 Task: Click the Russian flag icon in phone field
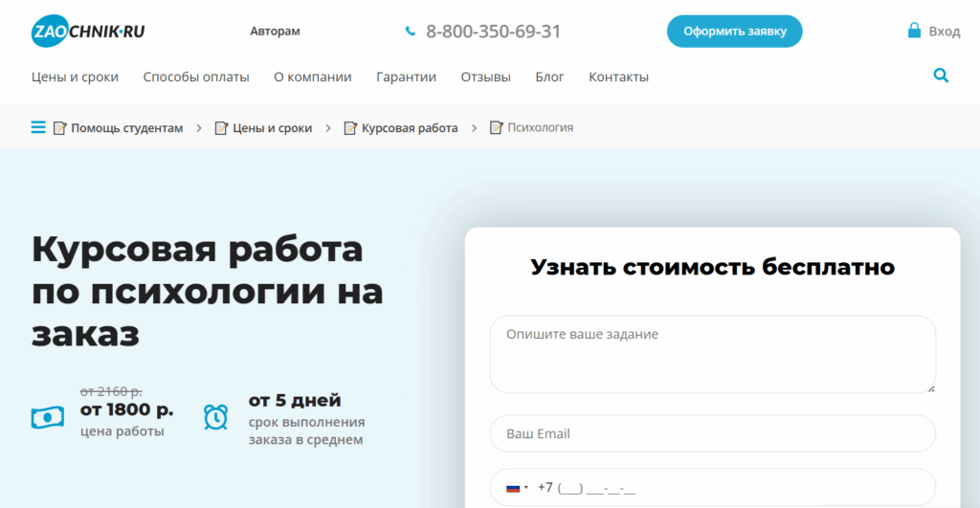(513, 488)
